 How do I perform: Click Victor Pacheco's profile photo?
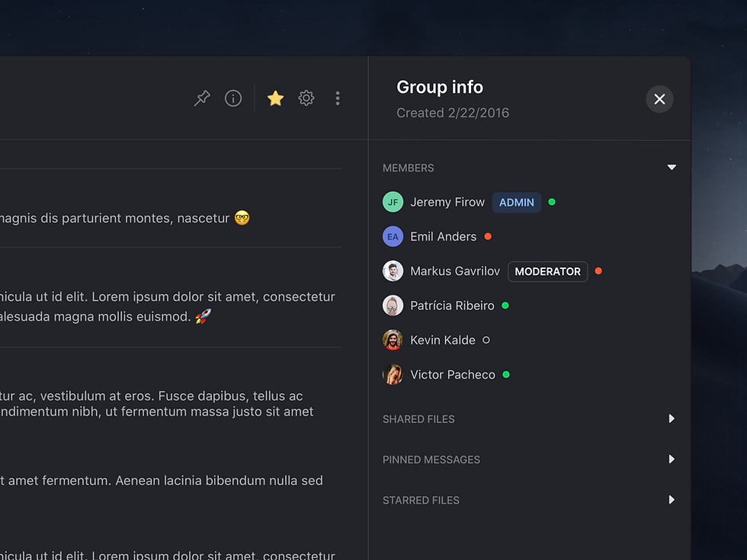(x=393, y=375)
